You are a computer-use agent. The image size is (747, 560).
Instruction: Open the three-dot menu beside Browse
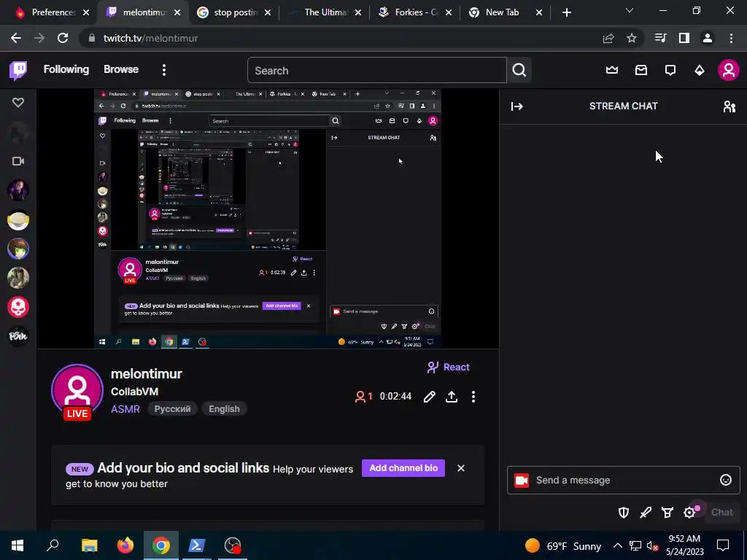tap(164, 70)
